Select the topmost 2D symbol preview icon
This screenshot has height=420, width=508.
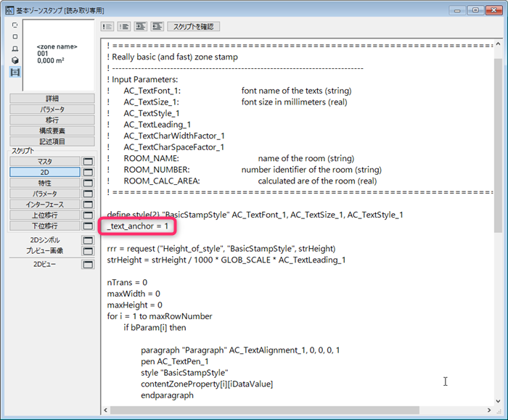(x=15, y=25)
